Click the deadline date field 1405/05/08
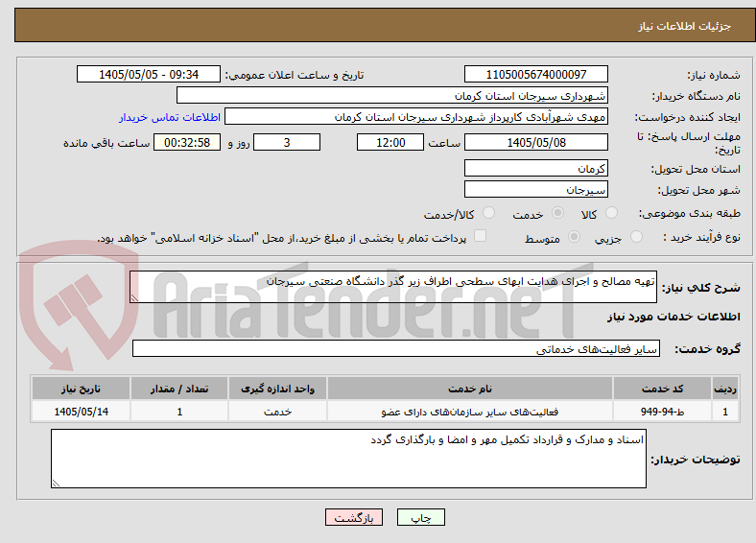The width and height of the screenshot is (756, 543). click(x=535, y=142)
